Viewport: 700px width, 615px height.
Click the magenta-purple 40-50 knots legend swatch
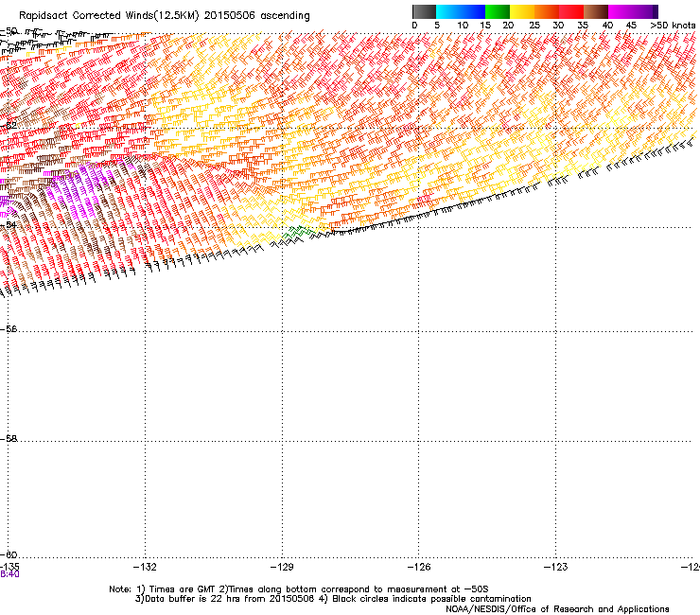click(x=633, y=11)
